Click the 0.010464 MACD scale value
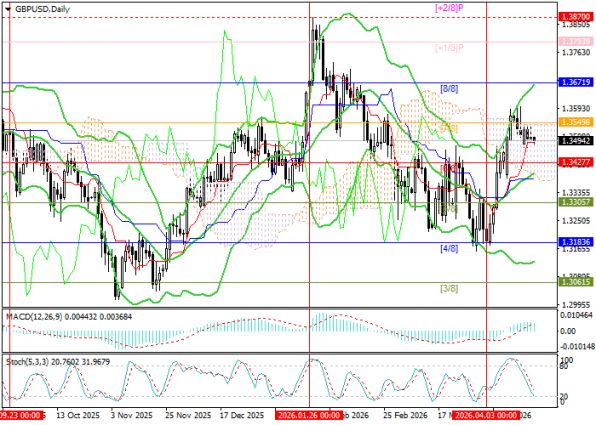The width and height of the screenshot is (596, 425). coord(576,315)
